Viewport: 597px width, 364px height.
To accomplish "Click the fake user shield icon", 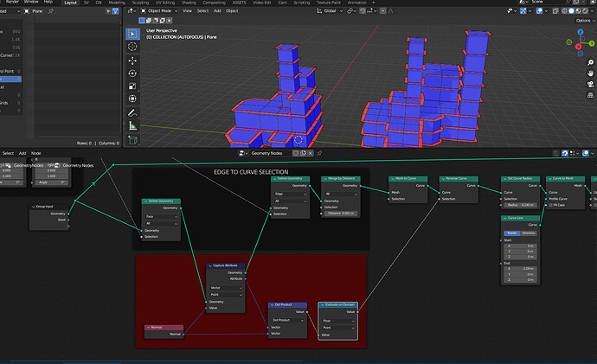I will click(x=295, y=153).
